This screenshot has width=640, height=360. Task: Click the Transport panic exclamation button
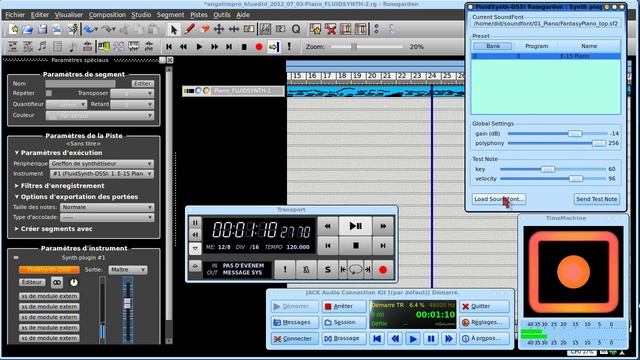(x=284, y=270)
